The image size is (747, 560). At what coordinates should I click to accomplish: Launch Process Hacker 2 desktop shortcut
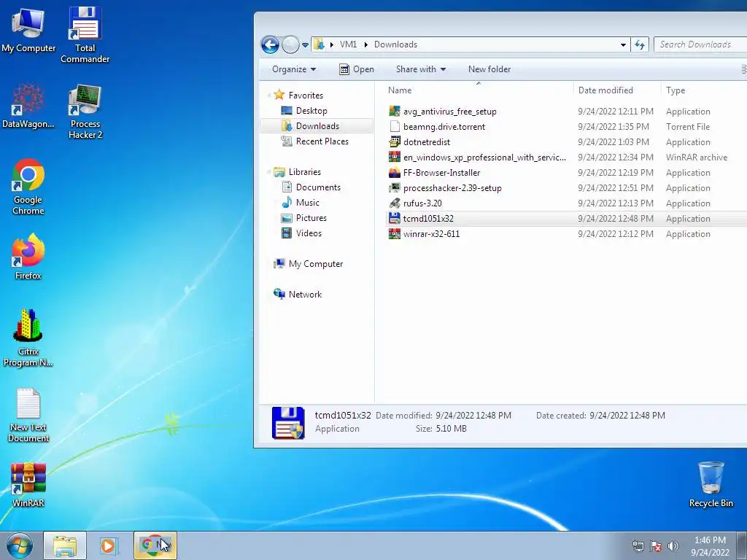(85, 112)
